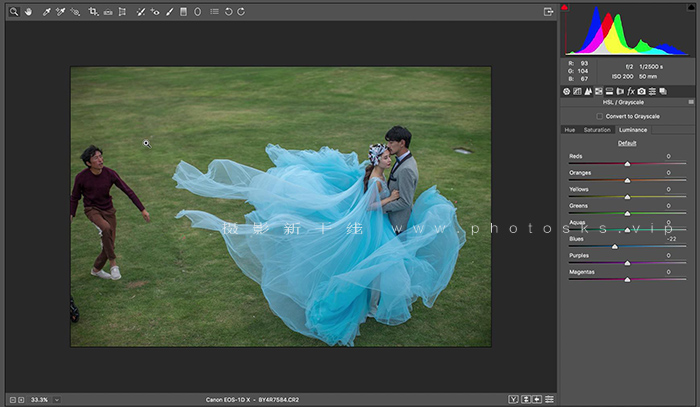Image resolution: width=700 pixels, height=407 pixels.
Task: Switch to the Saturation tab
Action: click(597, 130)
